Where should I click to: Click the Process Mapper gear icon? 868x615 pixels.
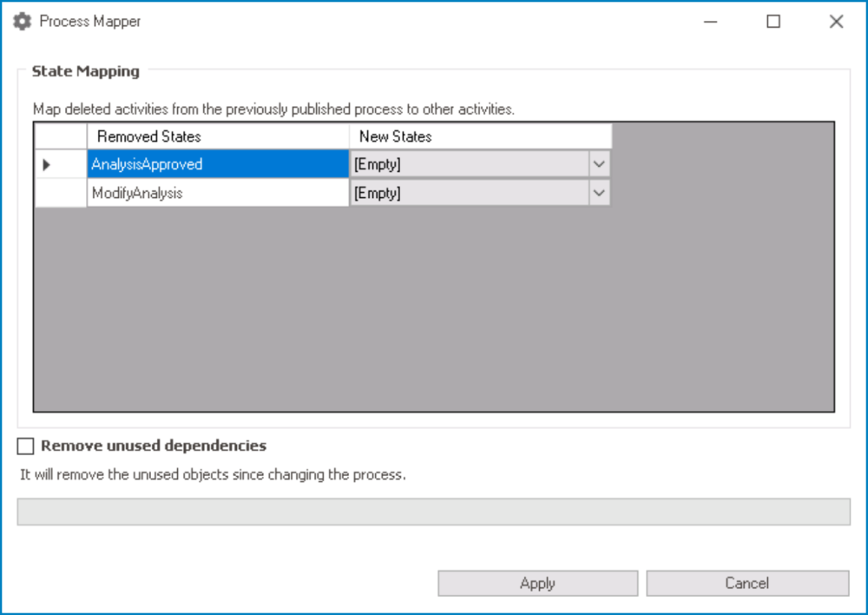pyautogui.click(x=22, y=22)
